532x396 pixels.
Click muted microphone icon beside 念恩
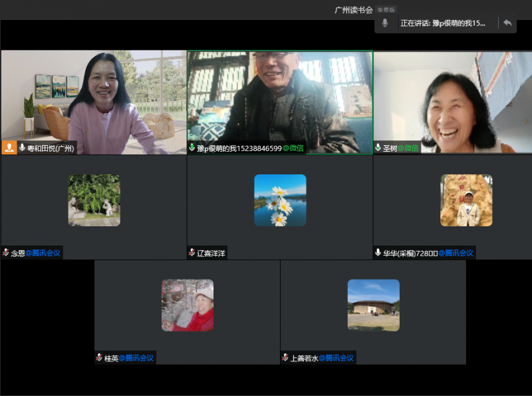[x=6, y=253]
